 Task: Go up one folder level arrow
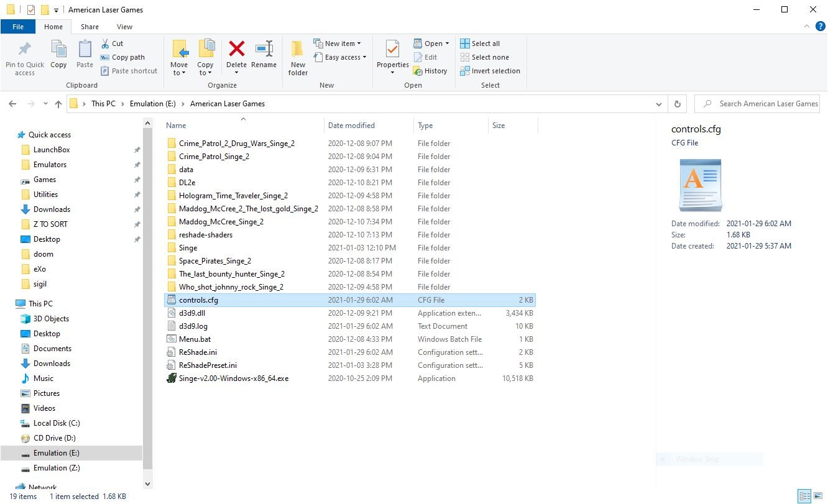(58, 104)
